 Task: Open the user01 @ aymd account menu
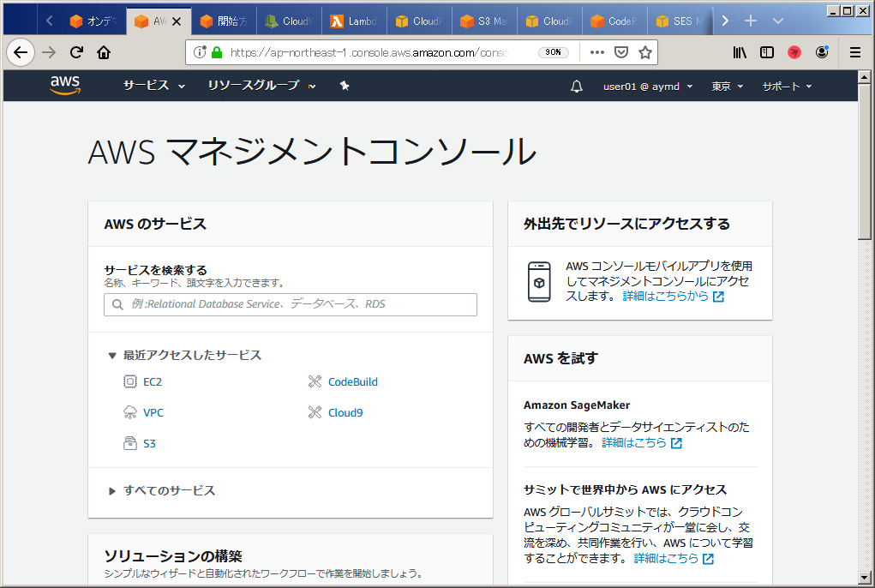tap(648, 87)
